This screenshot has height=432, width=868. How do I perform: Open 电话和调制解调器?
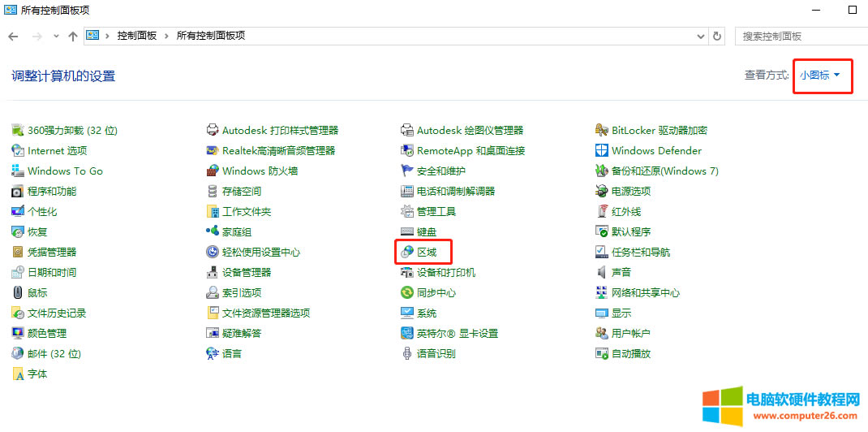coord(456,192)
